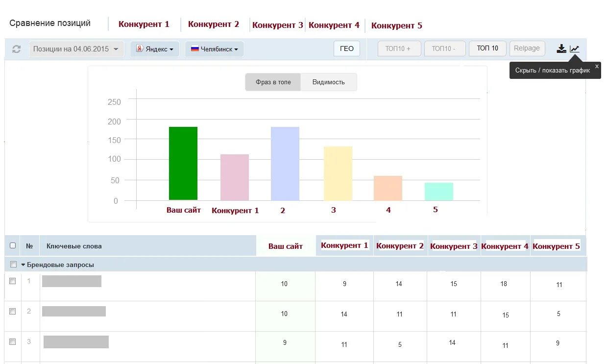Viewport: 607px width, 364px height.
Task: Select 'Конкурент 2' in the top tab bar
Action: click(214, 24)
